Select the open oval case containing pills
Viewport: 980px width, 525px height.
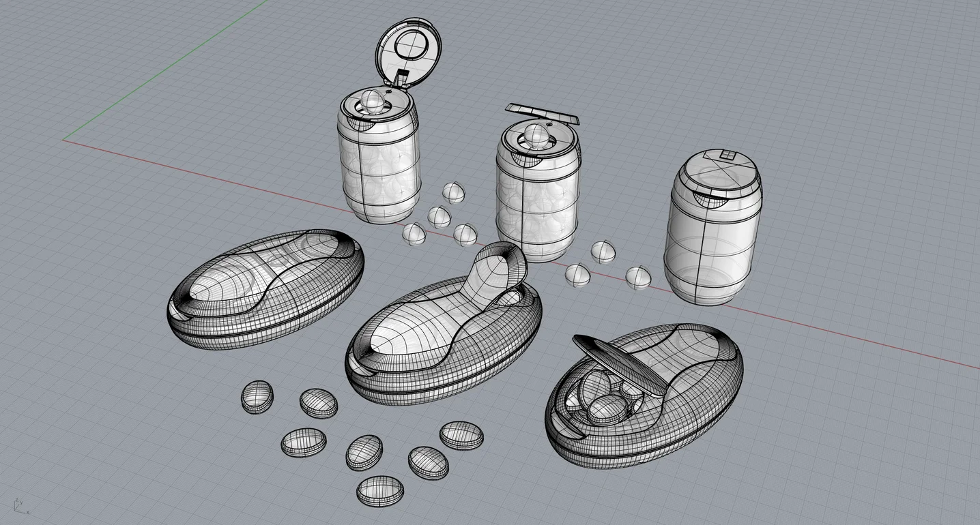click(644, 395)
